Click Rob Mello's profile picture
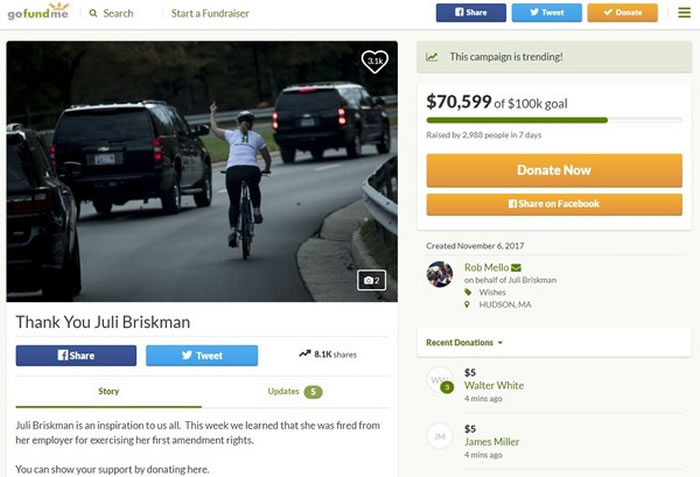700x477 pixels. [x=440, y=274]
